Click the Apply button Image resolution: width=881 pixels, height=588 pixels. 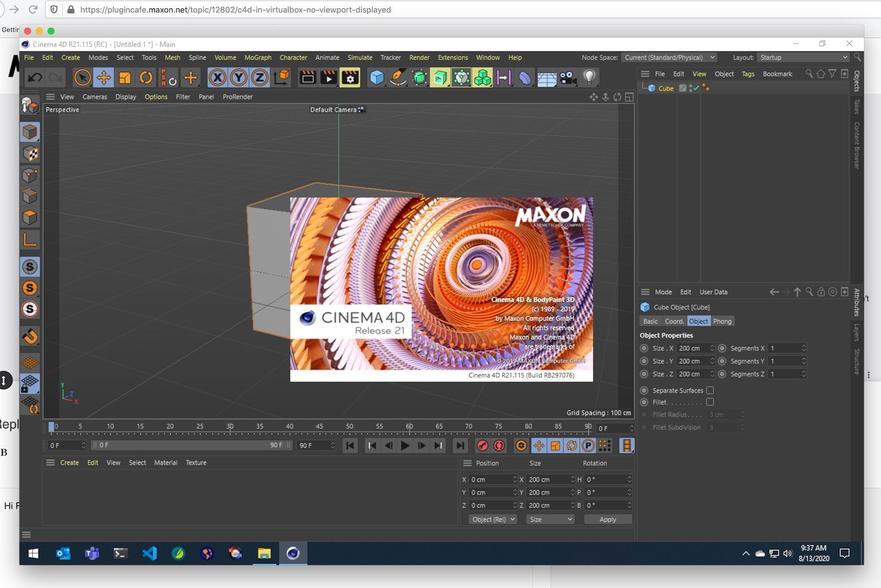pyautogui.click(x=608, y=519)
